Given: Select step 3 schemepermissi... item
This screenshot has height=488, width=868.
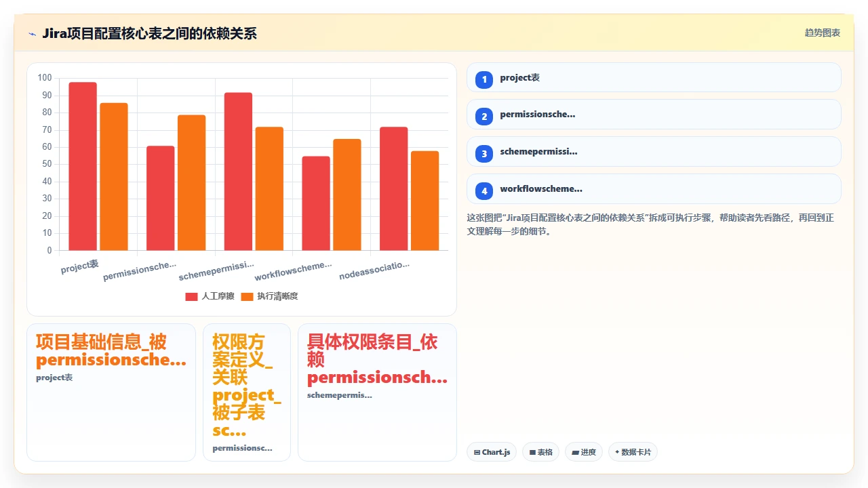Looking at the screenshot, I should 654,152.
